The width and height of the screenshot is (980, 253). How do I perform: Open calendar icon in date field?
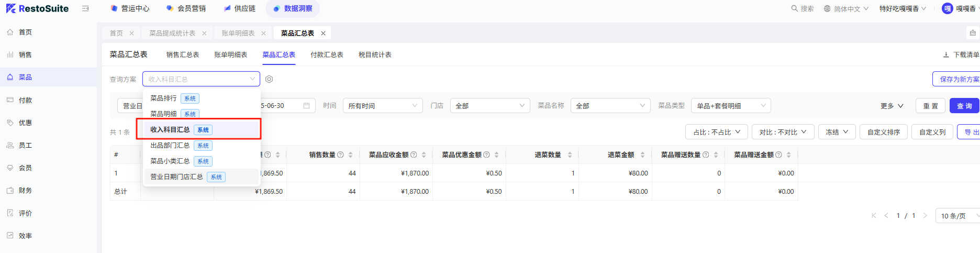pyautogui.click(x=306, y=106)
